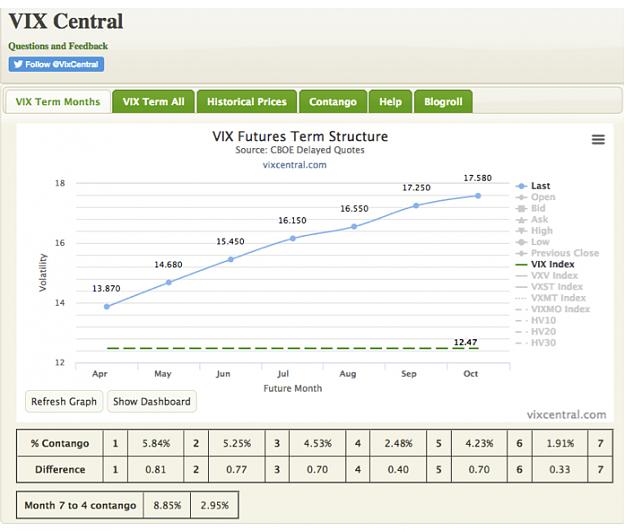Enable HV10 in the chart legend
This screenshot has width=625, height=531.
(536, 320)
